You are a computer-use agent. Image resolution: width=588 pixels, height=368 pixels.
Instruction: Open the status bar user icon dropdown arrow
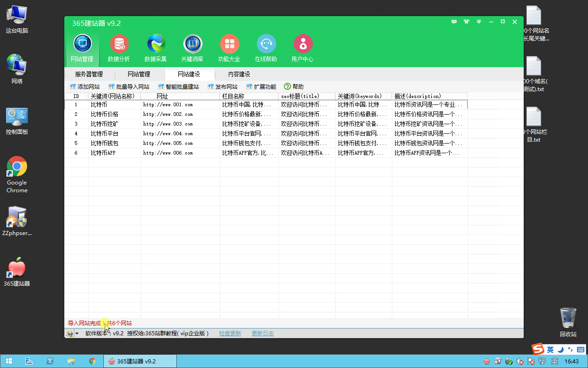click(77, 333)
